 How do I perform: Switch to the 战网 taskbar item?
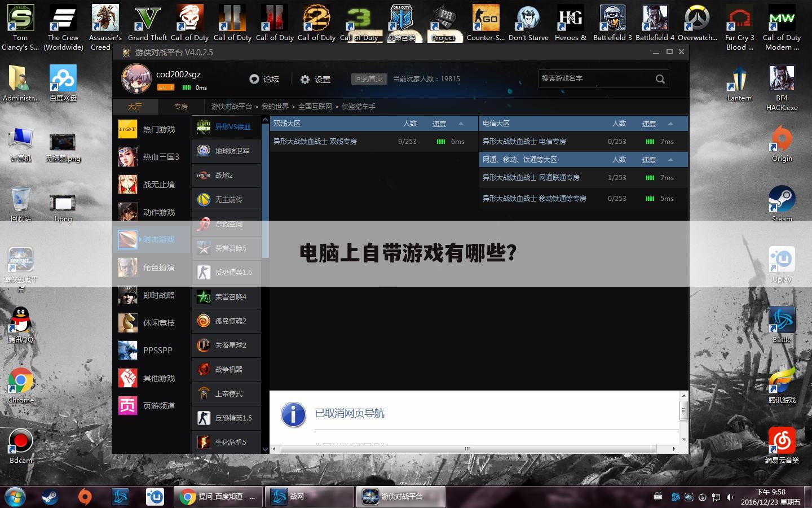pos(310,497)
